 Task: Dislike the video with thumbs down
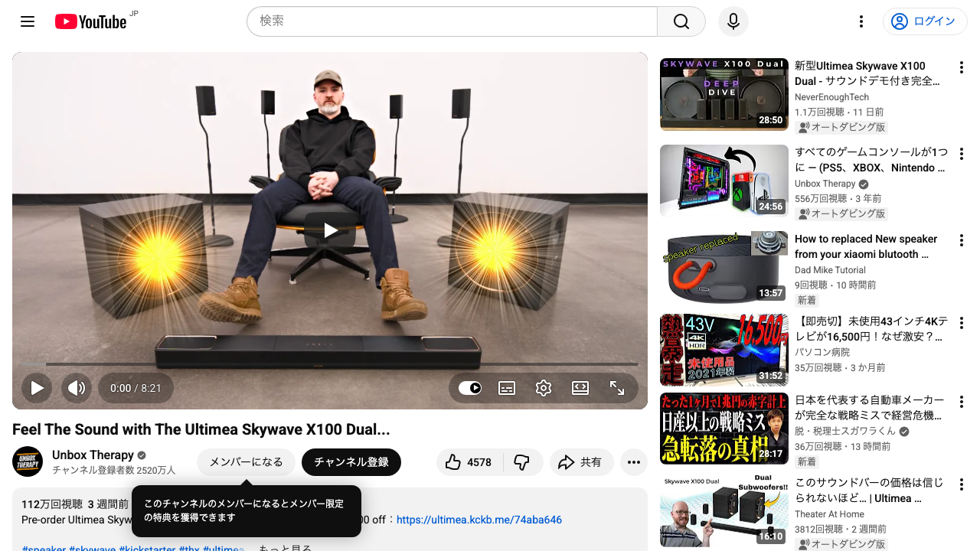click(x=523, y=462)
